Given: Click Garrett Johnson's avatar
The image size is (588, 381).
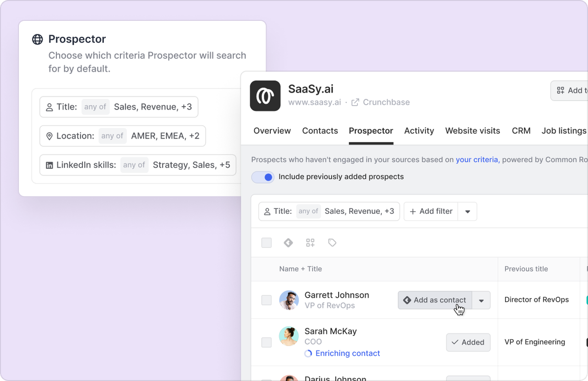Looking at the screenshot, I should coord(289,300).
